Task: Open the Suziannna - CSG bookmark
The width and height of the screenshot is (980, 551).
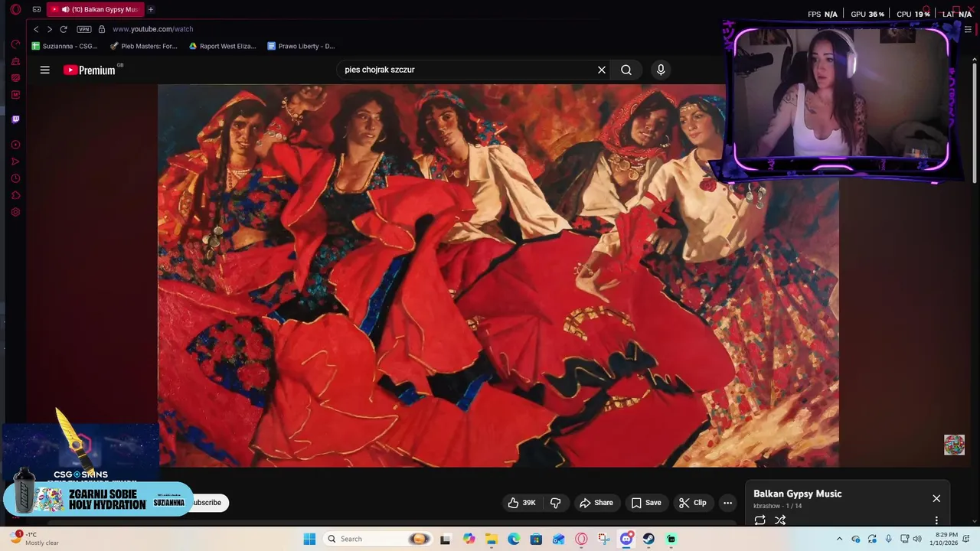Action: click(x=65, y=46)
